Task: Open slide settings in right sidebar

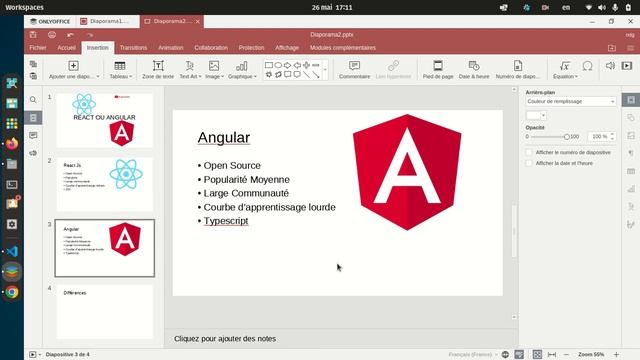Action: 631,100
